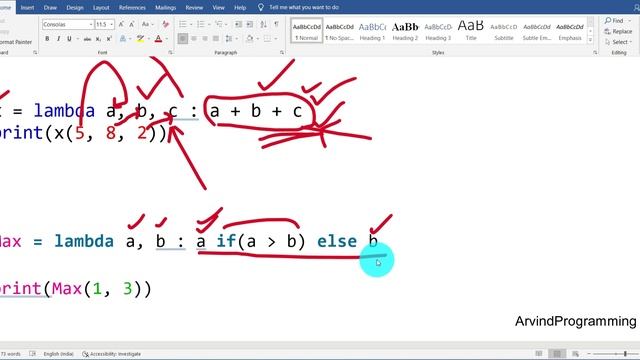Open the Select menu
This screenshot has height=360, width=640.
(618, 42)
